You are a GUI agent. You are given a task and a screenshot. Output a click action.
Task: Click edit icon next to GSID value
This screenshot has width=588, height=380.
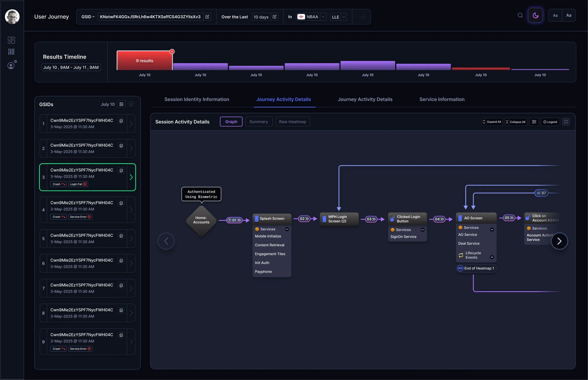coord(207,17)
